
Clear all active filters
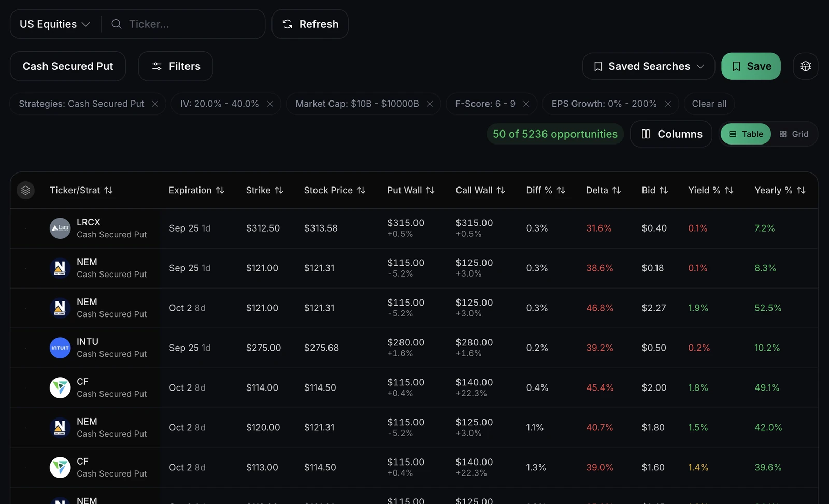[709, 104]
